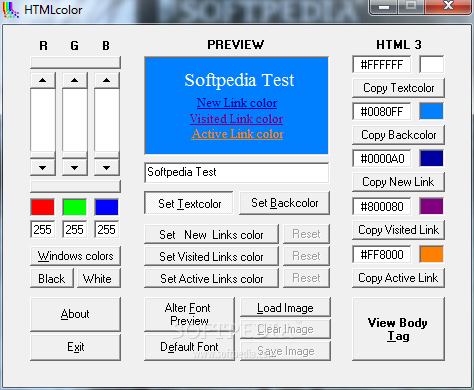Click Set Backcolor button

pos(285,203)
